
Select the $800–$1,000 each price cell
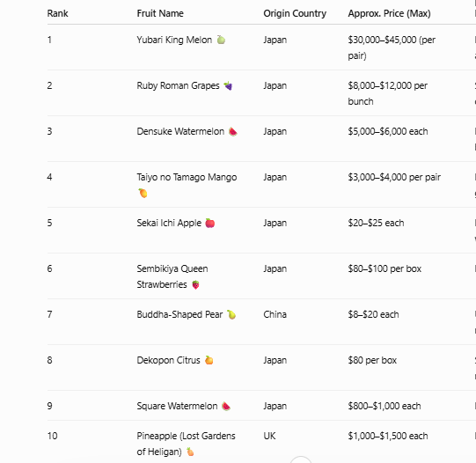[x=384, y=407]
